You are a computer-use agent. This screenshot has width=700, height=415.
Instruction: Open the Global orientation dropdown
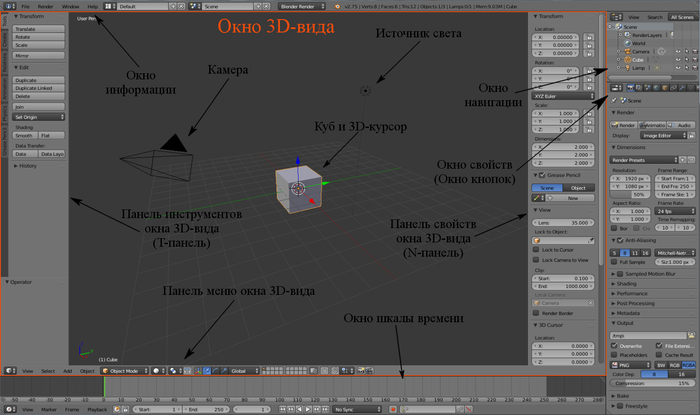[x=244, y=371]
